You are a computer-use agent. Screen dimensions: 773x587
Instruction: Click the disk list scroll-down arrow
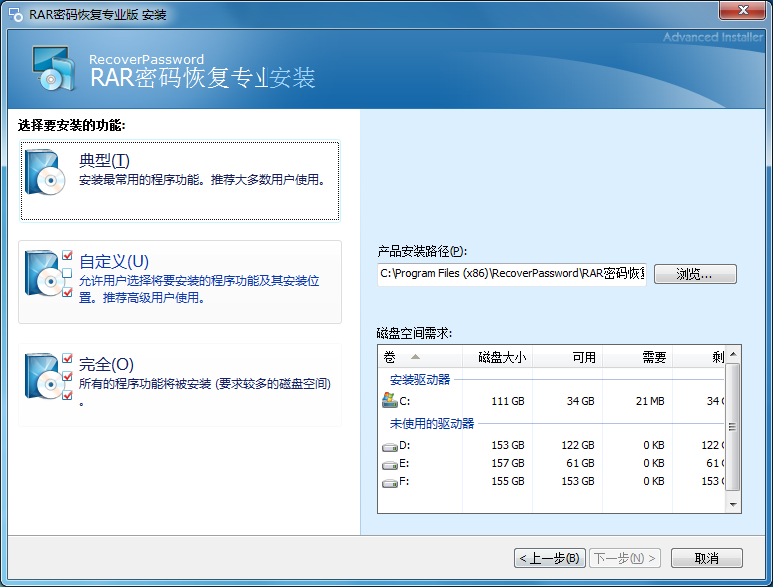(x=733, y=505)
